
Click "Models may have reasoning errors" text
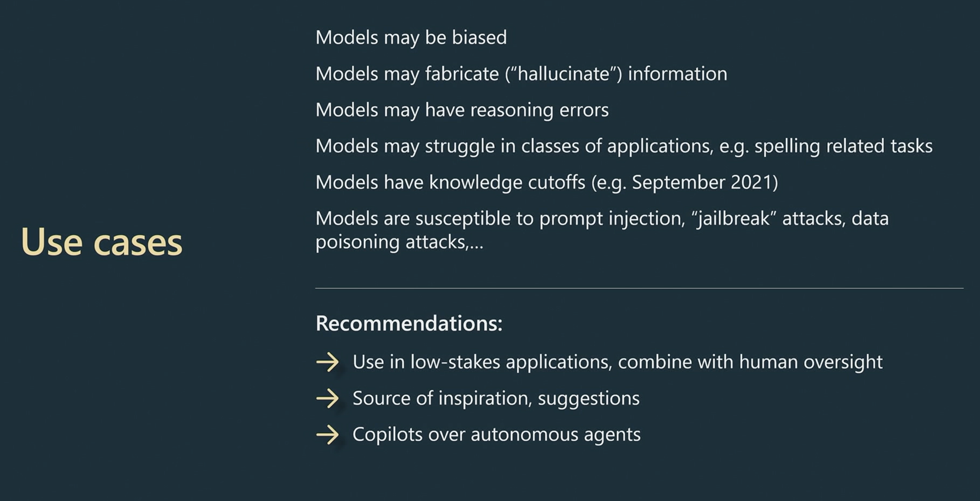(x=462, y=110)
